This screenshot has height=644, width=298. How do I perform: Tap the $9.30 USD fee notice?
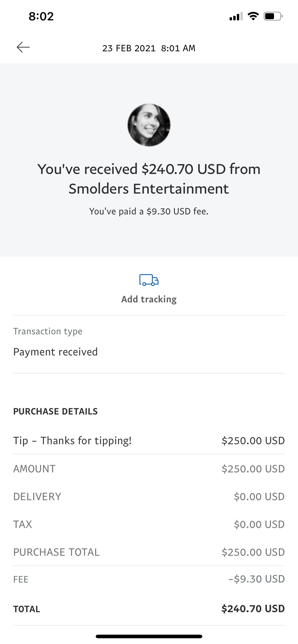[x=149, y=212]
